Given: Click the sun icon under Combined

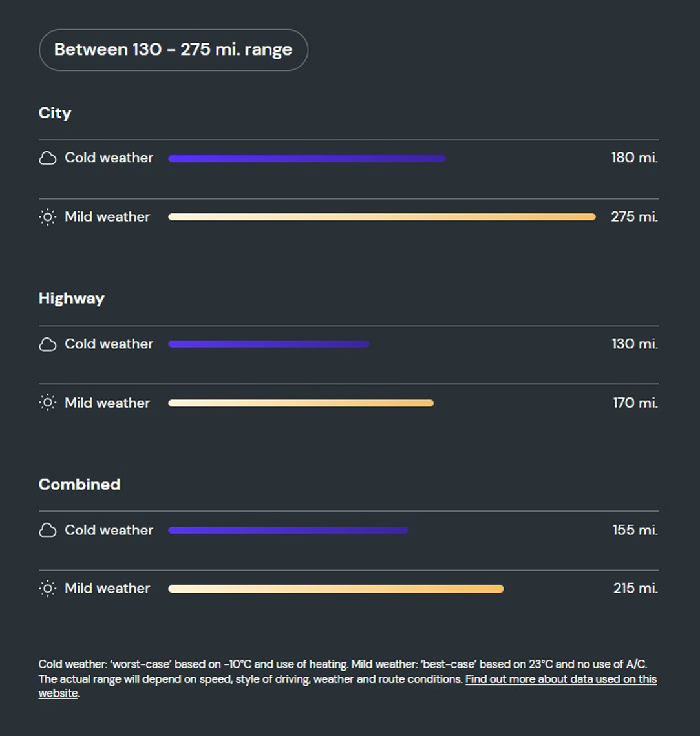Looking at the screenshot, I should pos(47,589).
